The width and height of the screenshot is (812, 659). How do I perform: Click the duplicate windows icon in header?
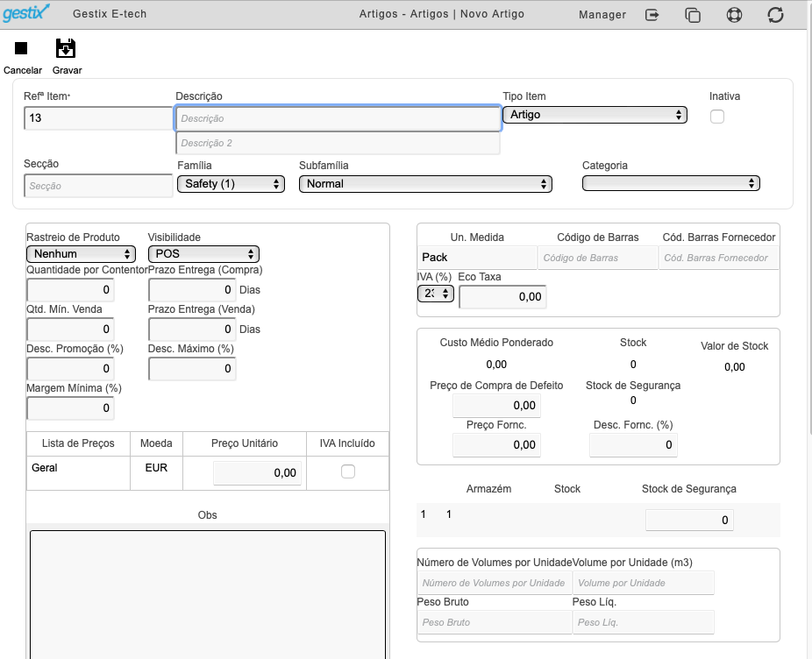pyautogui.click(x=693, y=15)
